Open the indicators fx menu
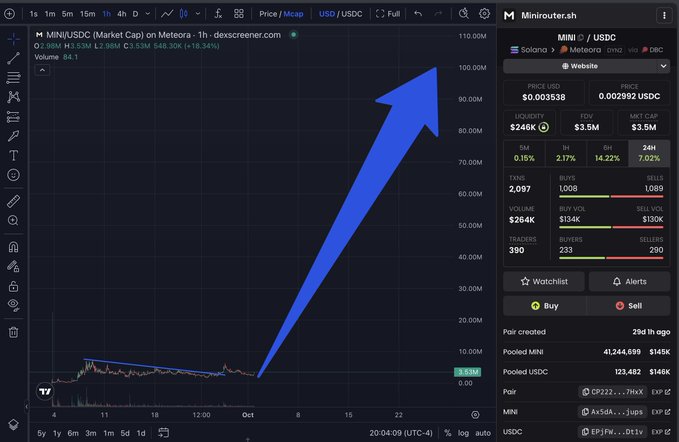 pos(218,14)
